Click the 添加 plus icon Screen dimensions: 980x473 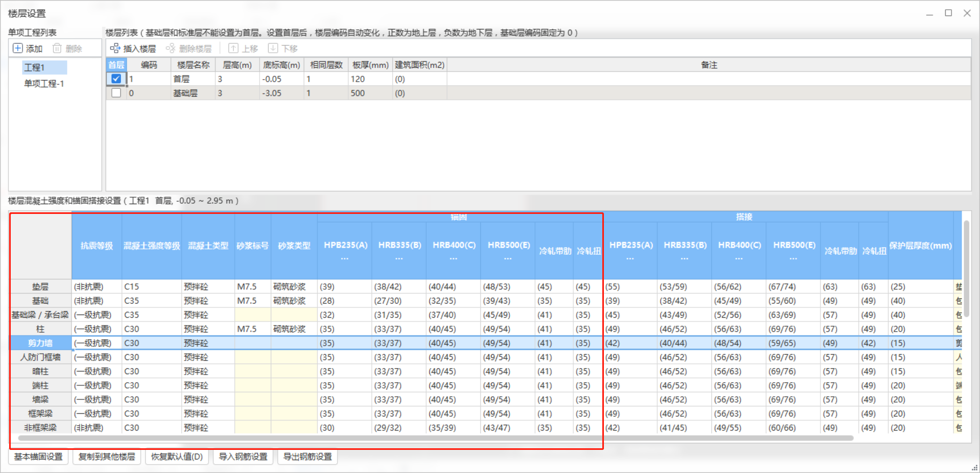(x=18, y=48)
